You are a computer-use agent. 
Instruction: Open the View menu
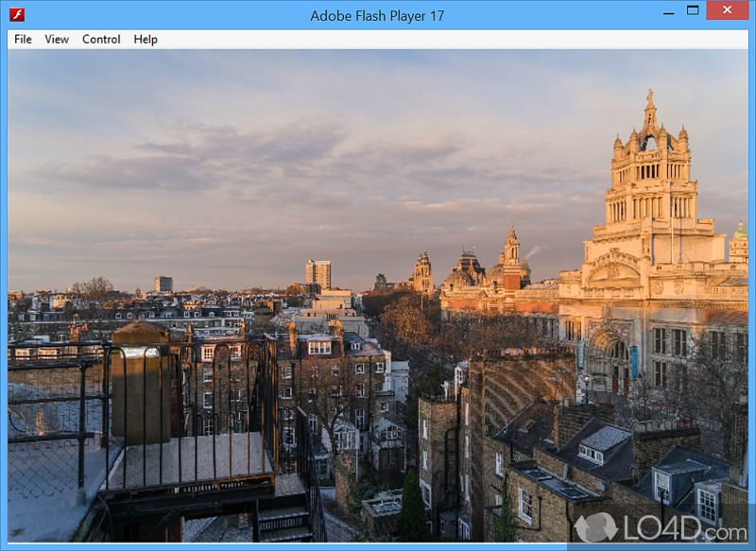pyautogui.click(x=57, y=40)
